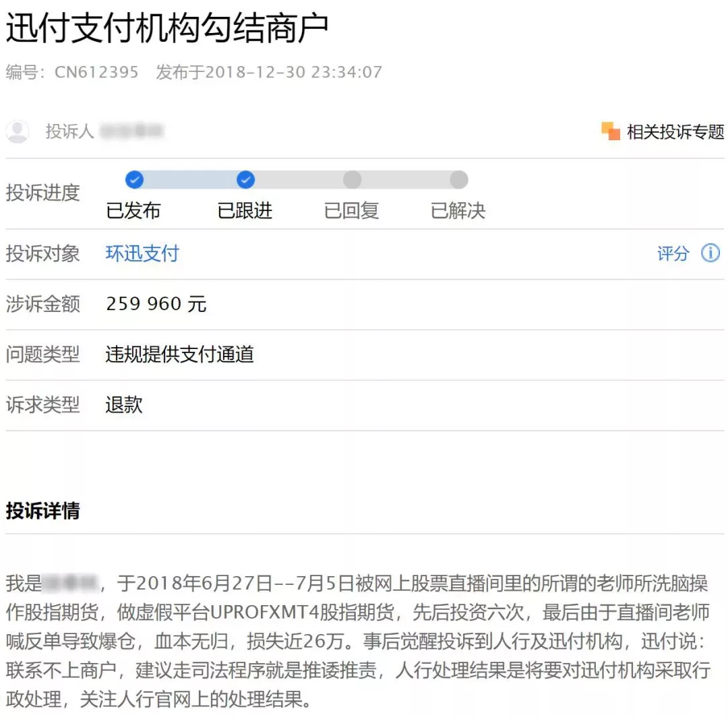
Task: Click the gray 已回复 step circle
Action: pyautogui.click(x=352, y=180)
